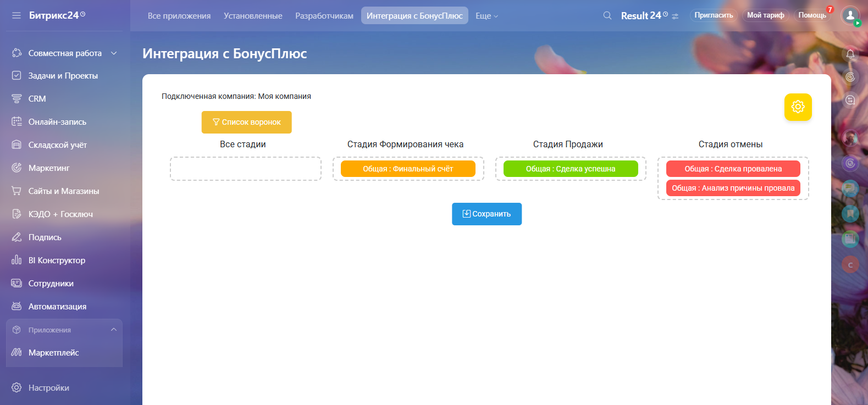Click the КЭДО + Госключ document icon
Viewport: 868px width, 405px height.
pos(16,214)
